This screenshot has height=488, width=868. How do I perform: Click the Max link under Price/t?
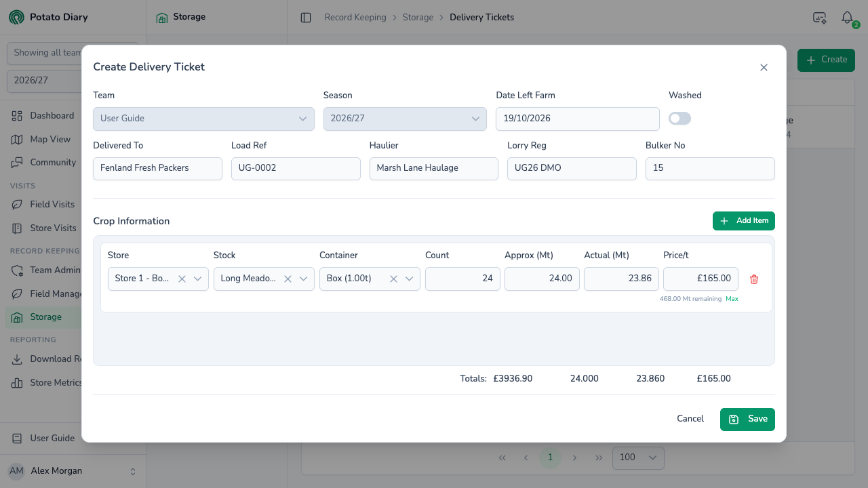[x=732, y=299]
